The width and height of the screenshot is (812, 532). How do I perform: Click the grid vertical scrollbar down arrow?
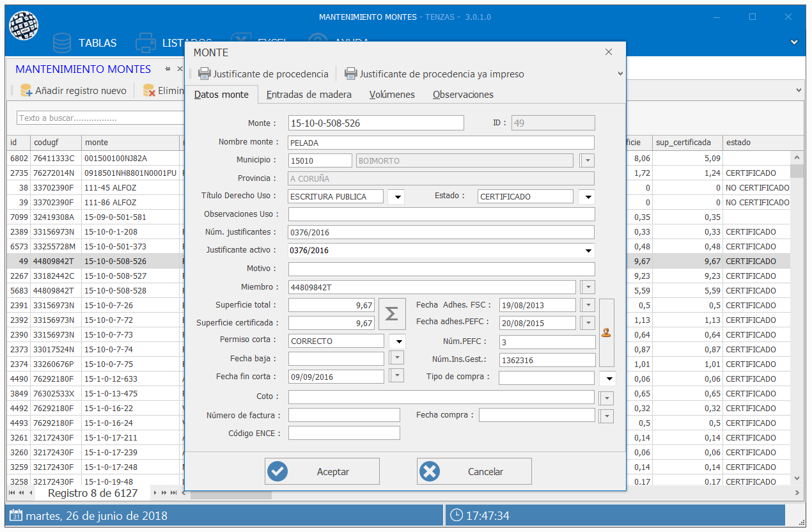pos(797,478)
